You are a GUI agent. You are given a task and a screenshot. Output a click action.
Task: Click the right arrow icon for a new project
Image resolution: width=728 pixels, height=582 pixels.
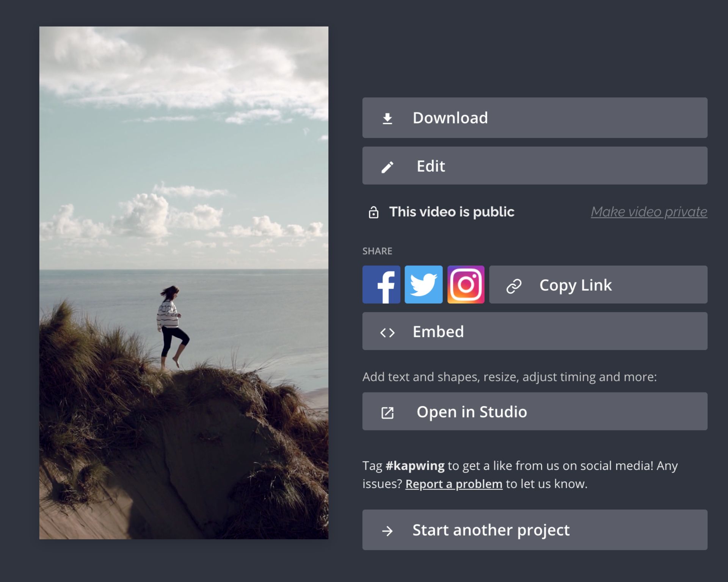pyautogui.click(x=387, y=530)
